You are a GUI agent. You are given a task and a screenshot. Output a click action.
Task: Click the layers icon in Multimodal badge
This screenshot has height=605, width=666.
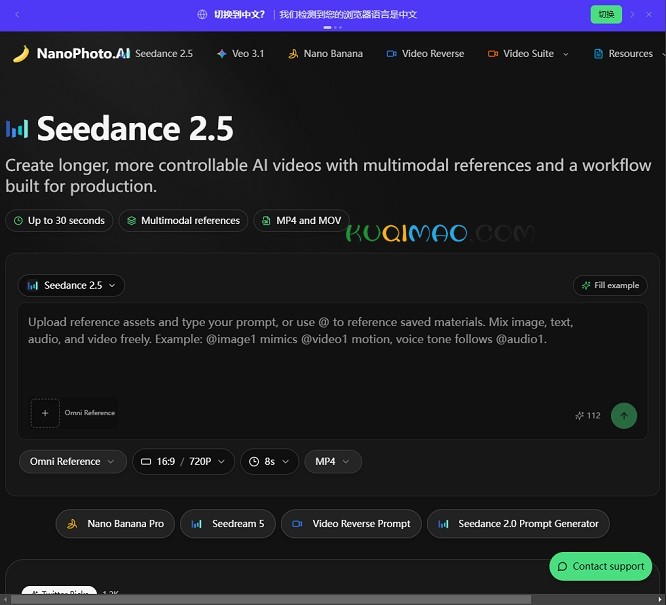tap(131, 221)
